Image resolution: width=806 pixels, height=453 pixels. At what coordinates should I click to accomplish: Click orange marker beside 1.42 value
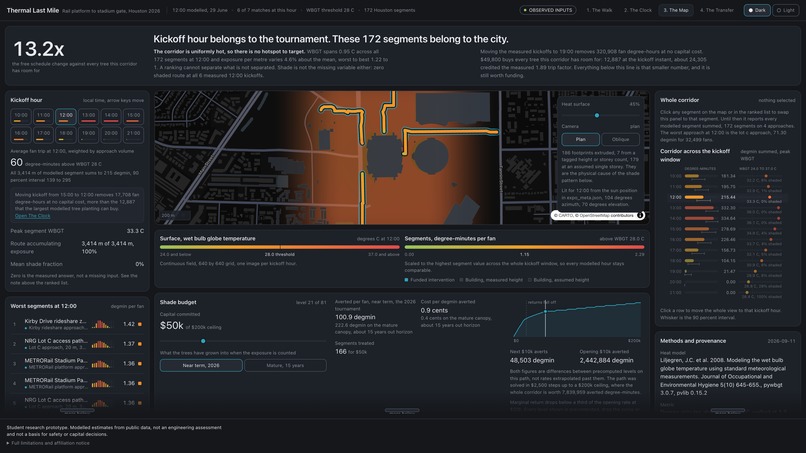click(x=140, y=324)
